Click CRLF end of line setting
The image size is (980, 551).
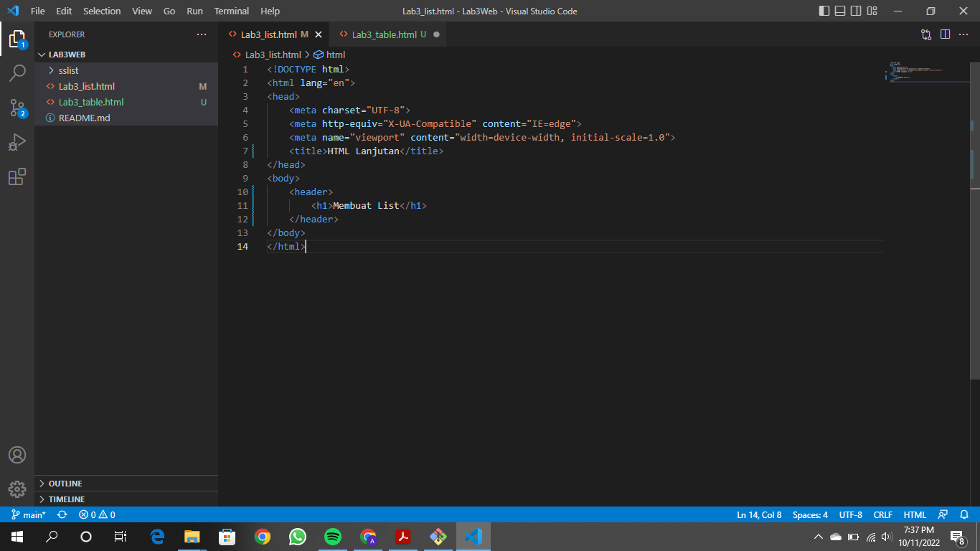(882, 515)
